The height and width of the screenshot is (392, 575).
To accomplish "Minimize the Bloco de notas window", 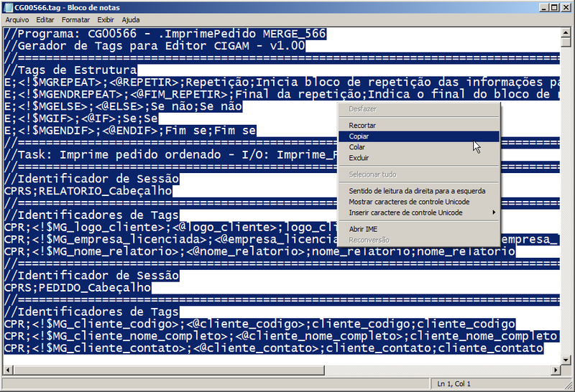I will (x=545, y=7).
